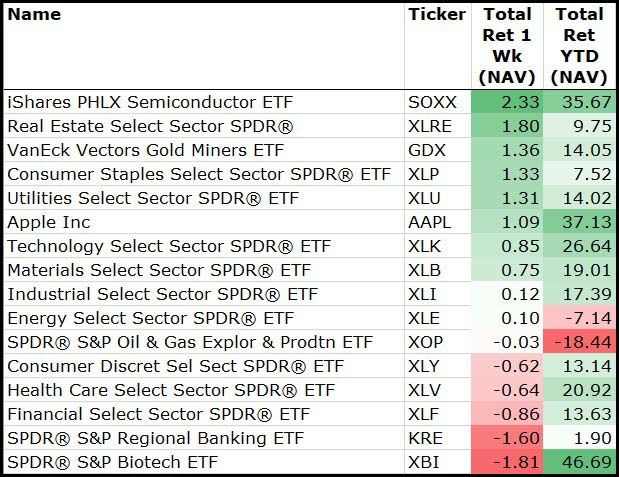Click the red -18.44 YTD cell
The height and width of the screenshot is (477, 619).
(579, 342)
